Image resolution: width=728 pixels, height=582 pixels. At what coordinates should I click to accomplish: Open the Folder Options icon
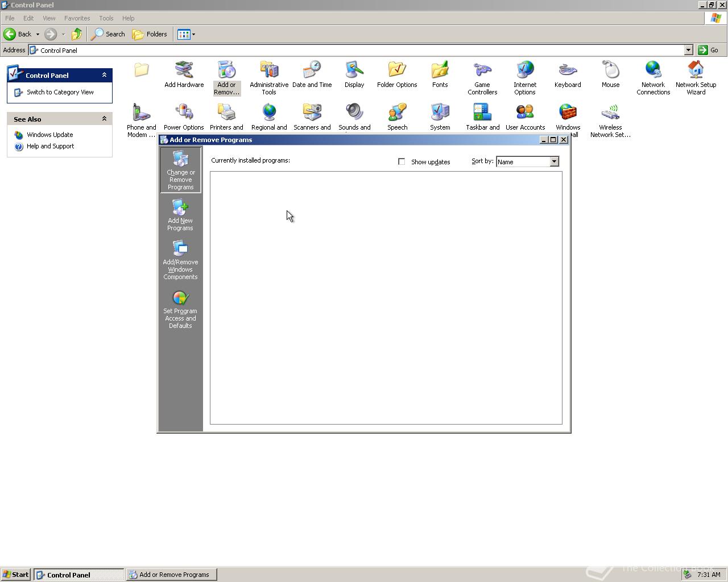(397, 75)
